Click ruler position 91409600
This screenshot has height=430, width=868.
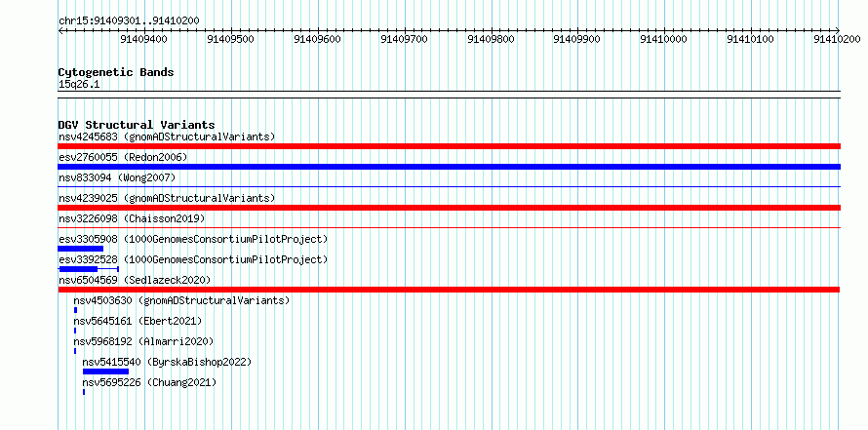[x=317, y=39]
